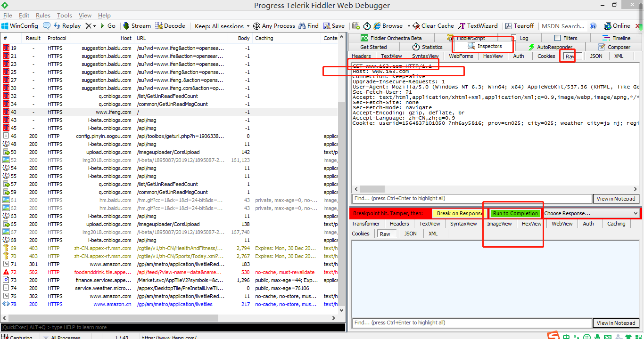The height and width of the screenshot is (339, 644).
Task: Open the FiddlerScript tab
Action: tap(466, 38)
